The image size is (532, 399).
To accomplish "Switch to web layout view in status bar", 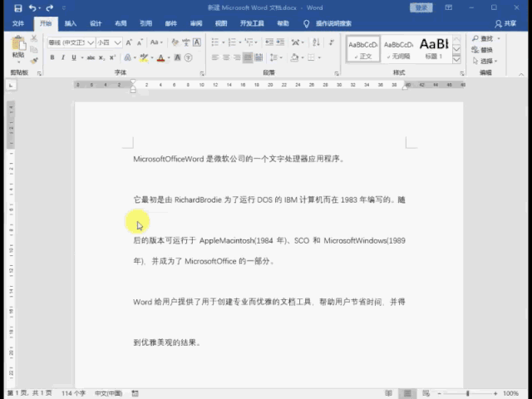I will [x=426, y=393].
